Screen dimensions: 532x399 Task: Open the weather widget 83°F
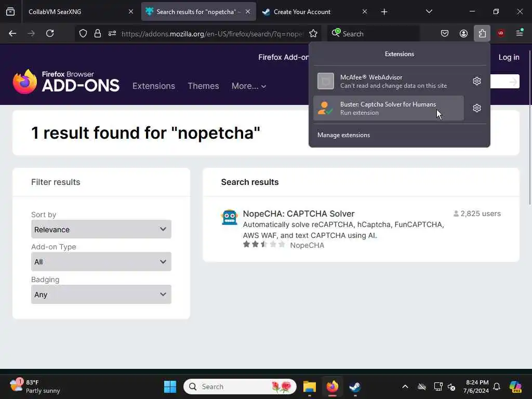(35, 387)
